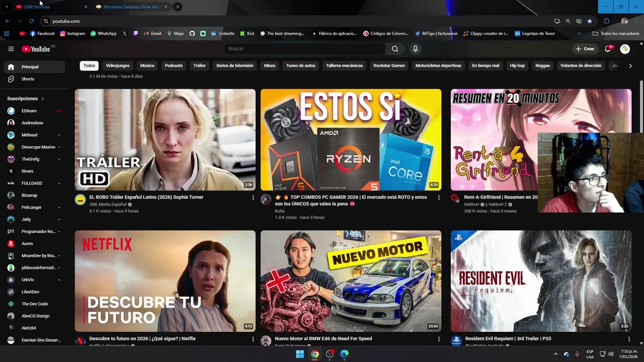Select the Música category chip
This screenshot has width=644, height=362.
[x=147, y=66]
